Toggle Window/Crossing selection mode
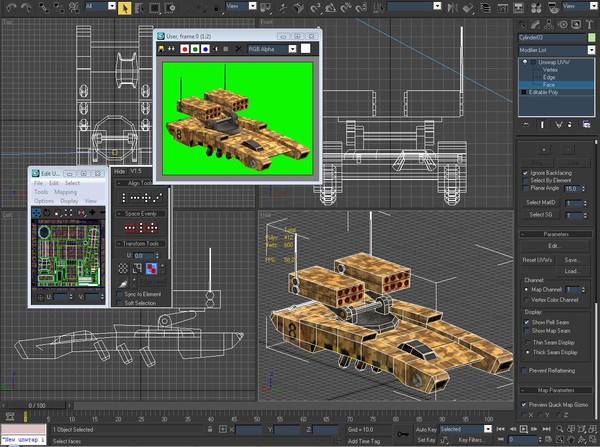Viewport: 600px width, 447px height. pos(170,7)
